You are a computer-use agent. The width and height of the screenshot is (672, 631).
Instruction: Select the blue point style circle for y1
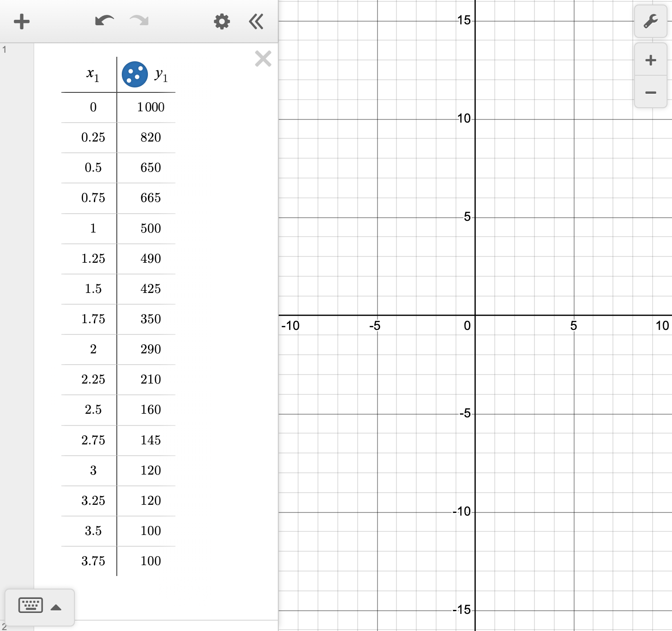point(134,74)
